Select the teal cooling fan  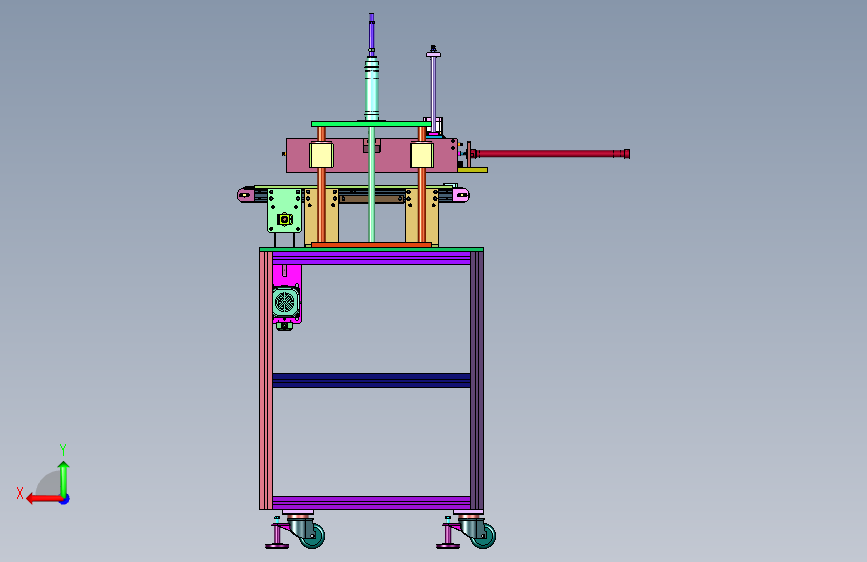286,303
